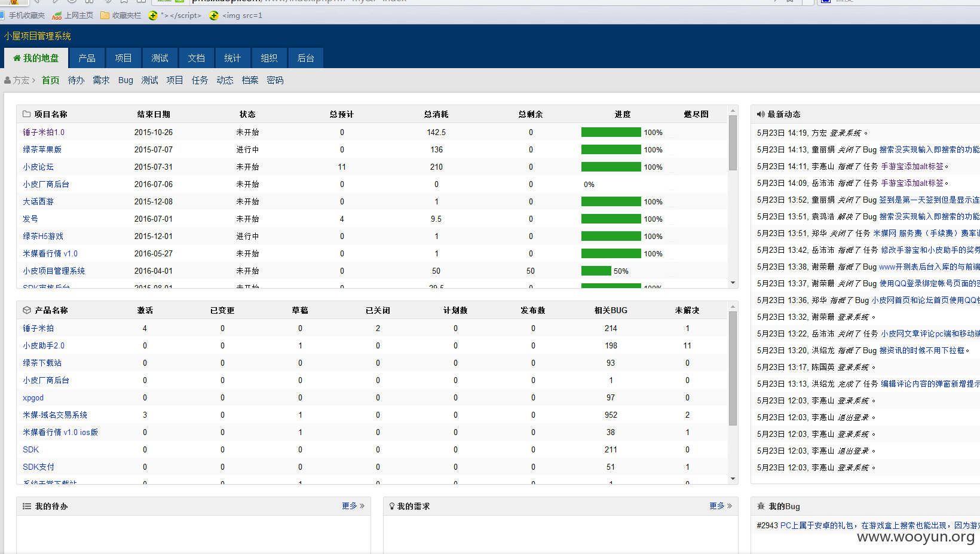Go to the 组织 tab

pos(269,58)
